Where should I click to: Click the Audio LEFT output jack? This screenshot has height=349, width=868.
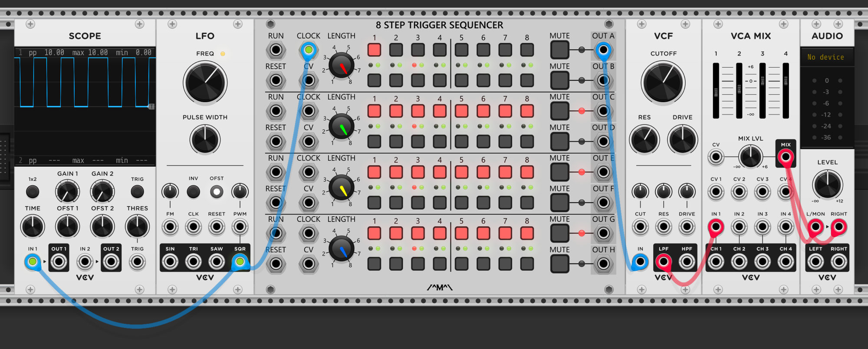815,262
